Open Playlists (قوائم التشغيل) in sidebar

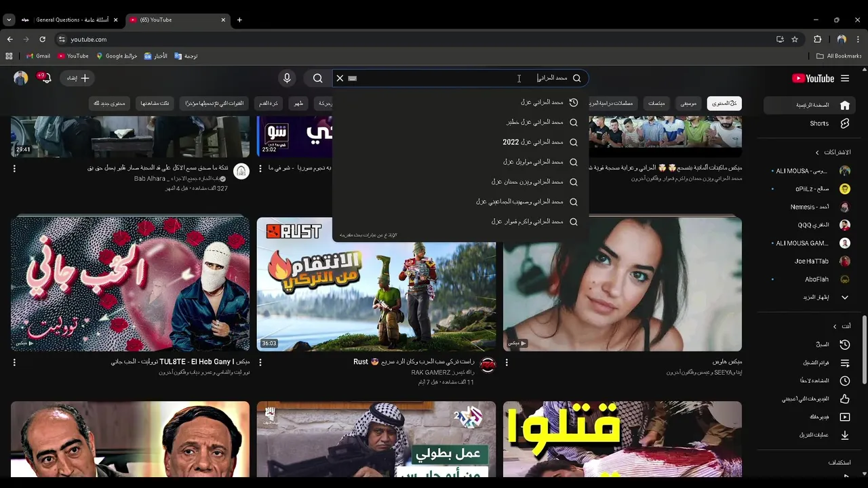pyautogui.click(x=808, y=363)
